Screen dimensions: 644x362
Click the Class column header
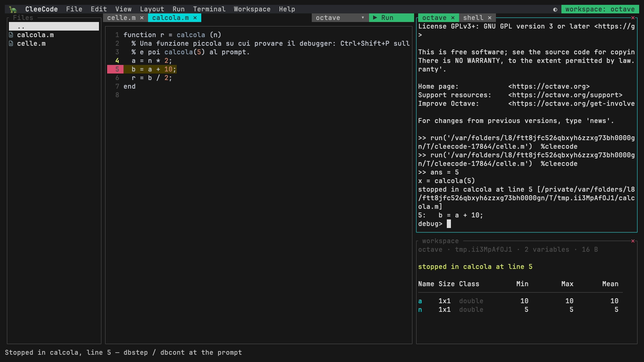(x=469, y=284)
